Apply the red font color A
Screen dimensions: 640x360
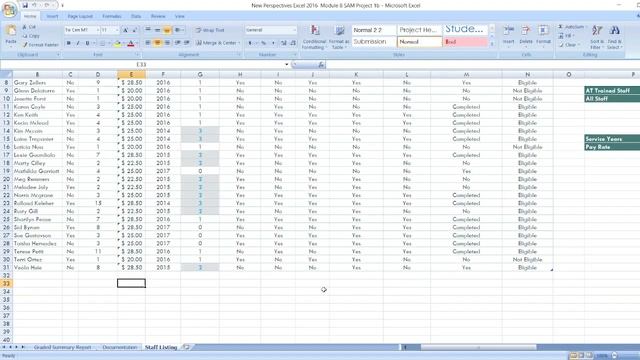(x=131, y=43)
